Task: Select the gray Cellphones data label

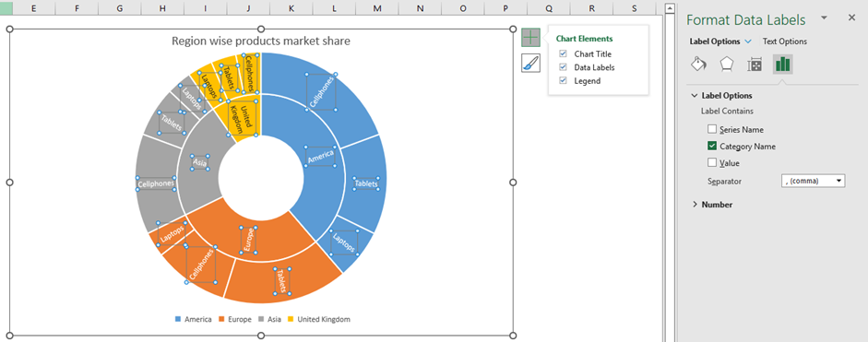Action: (156, 183)
